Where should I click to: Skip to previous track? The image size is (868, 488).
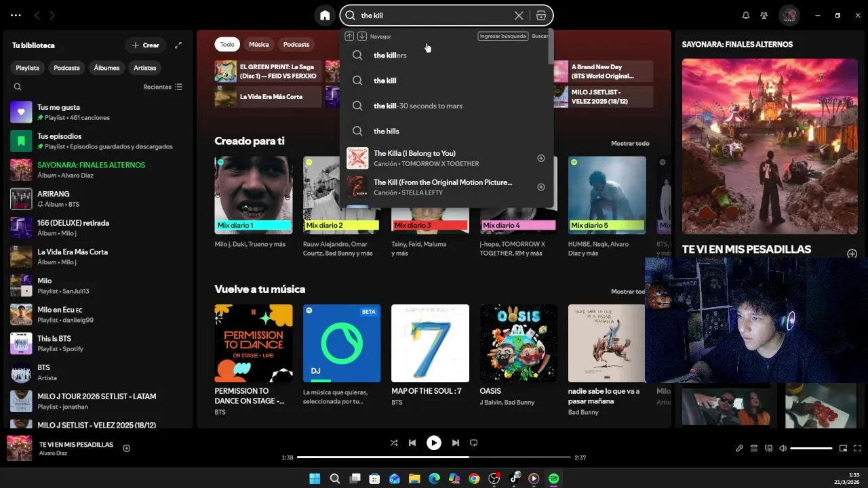(x=412, y=443)
